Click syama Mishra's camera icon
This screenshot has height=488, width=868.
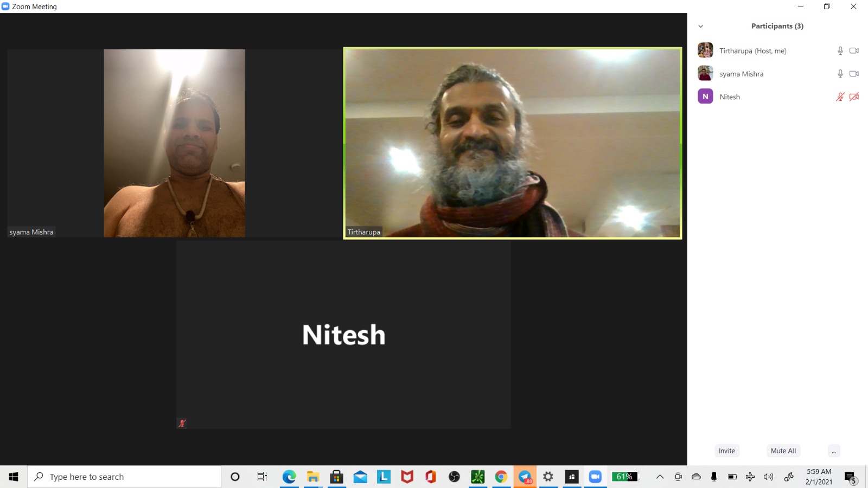854,74
